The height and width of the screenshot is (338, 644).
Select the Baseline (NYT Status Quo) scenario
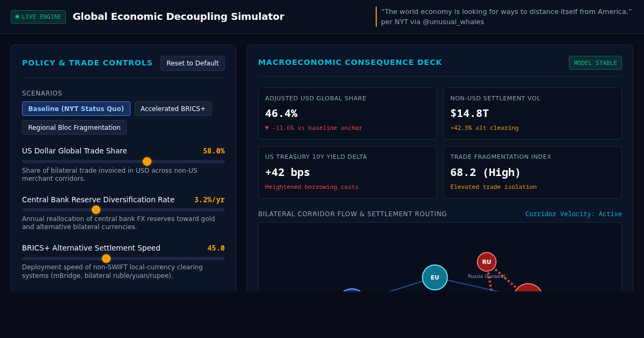coord(76,109)
